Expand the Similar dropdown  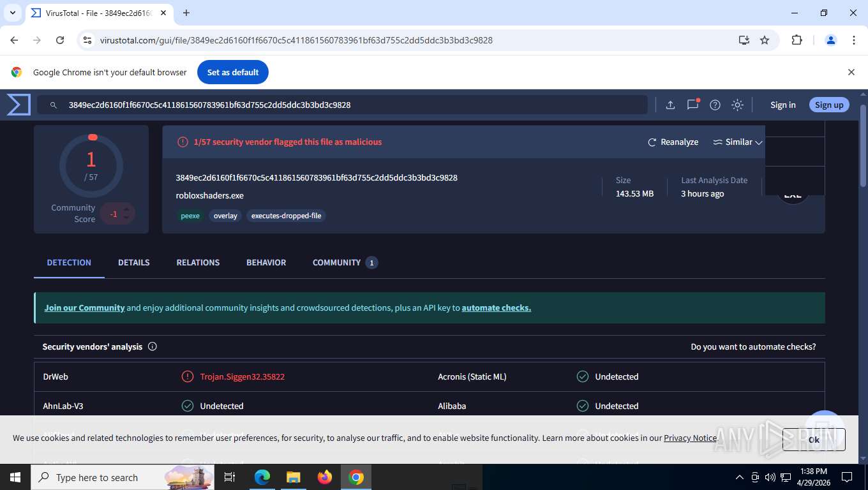[x=738, y=142]
